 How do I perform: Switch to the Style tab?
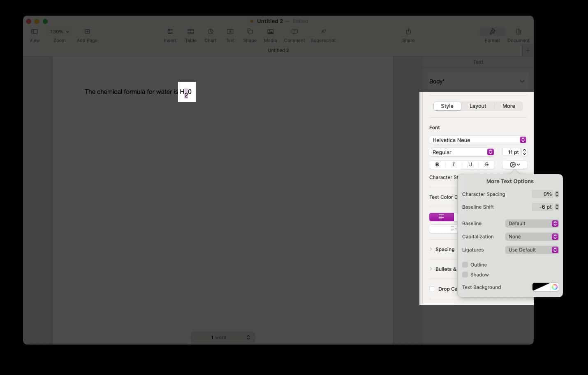(447, 106)
